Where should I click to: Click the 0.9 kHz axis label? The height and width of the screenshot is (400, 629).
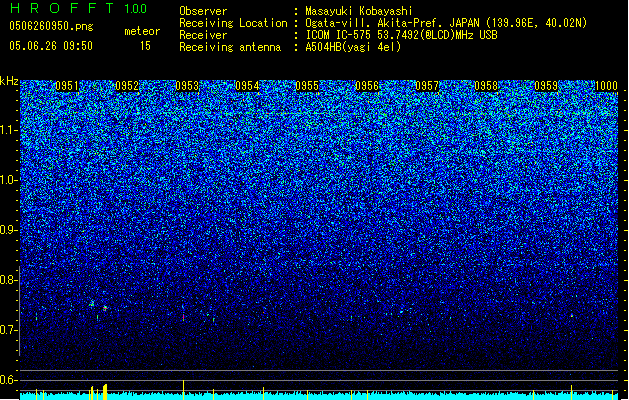point(9,230)
